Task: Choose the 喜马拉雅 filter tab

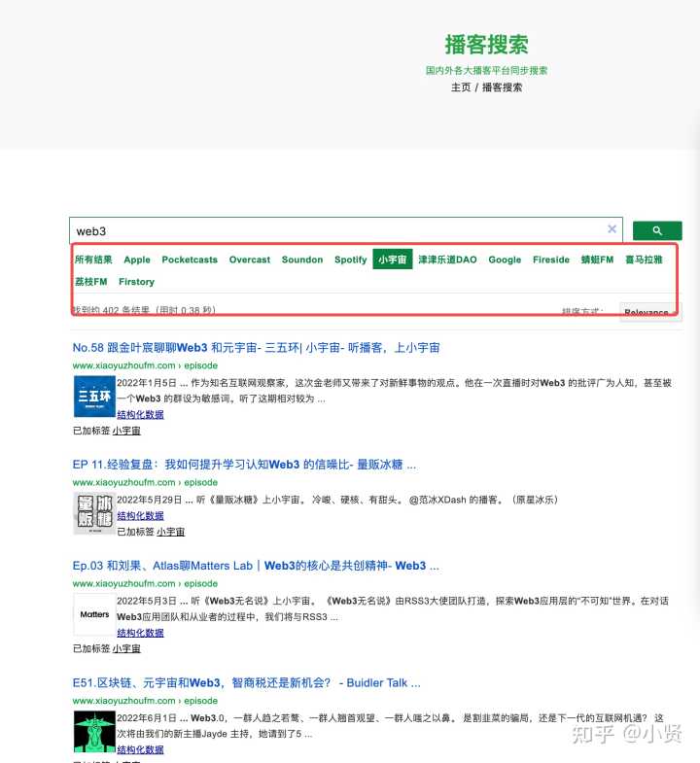Action: tap(644, 260)
